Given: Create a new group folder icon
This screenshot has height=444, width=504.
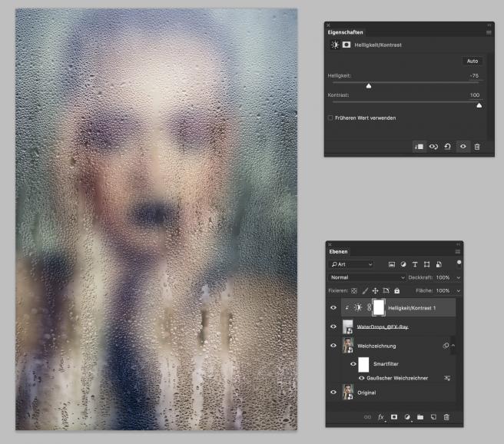Looking at the screenshot, I should 420,417.
